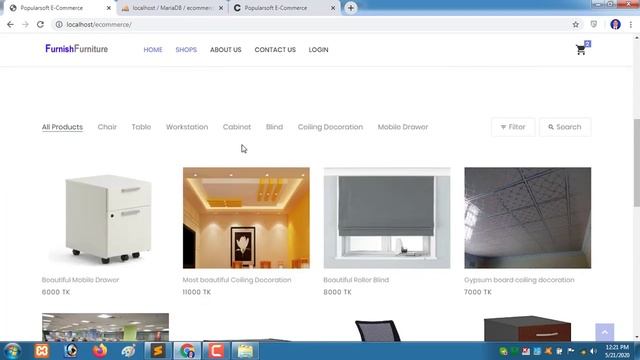
Task: Filter products by Workstation
Action: coord(187,127)
